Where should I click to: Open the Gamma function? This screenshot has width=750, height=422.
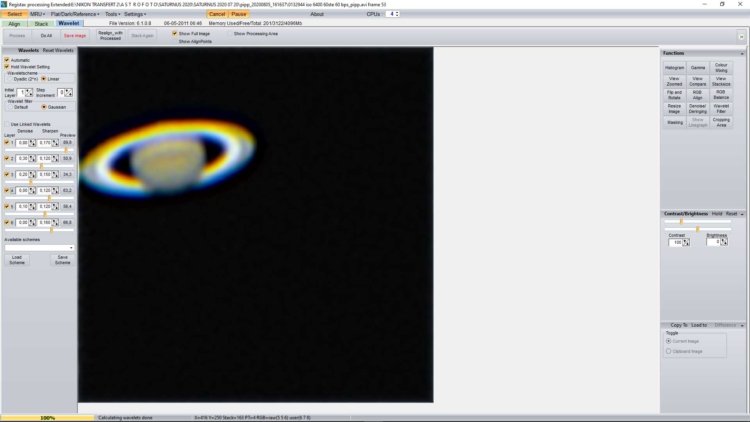[698, 68]
